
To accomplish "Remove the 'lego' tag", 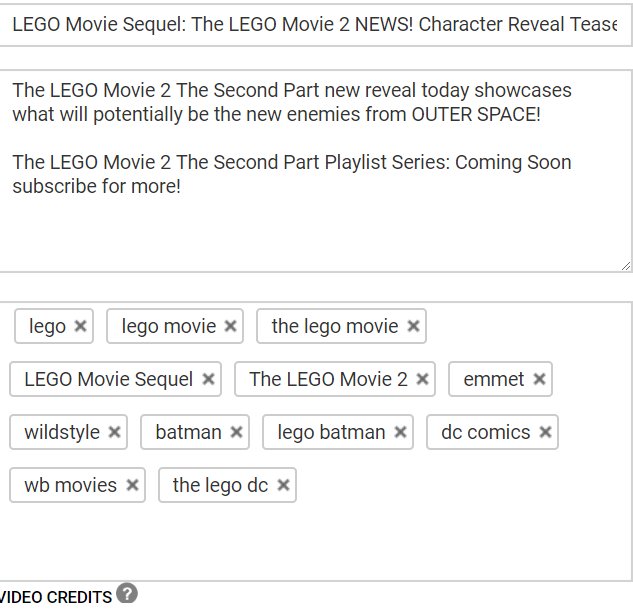I will click(x=80, y=326).
